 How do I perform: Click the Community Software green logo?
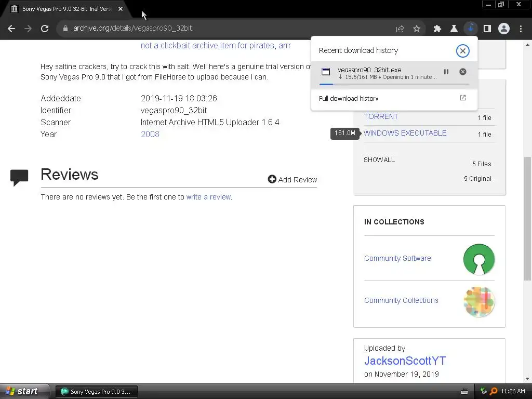478,259
